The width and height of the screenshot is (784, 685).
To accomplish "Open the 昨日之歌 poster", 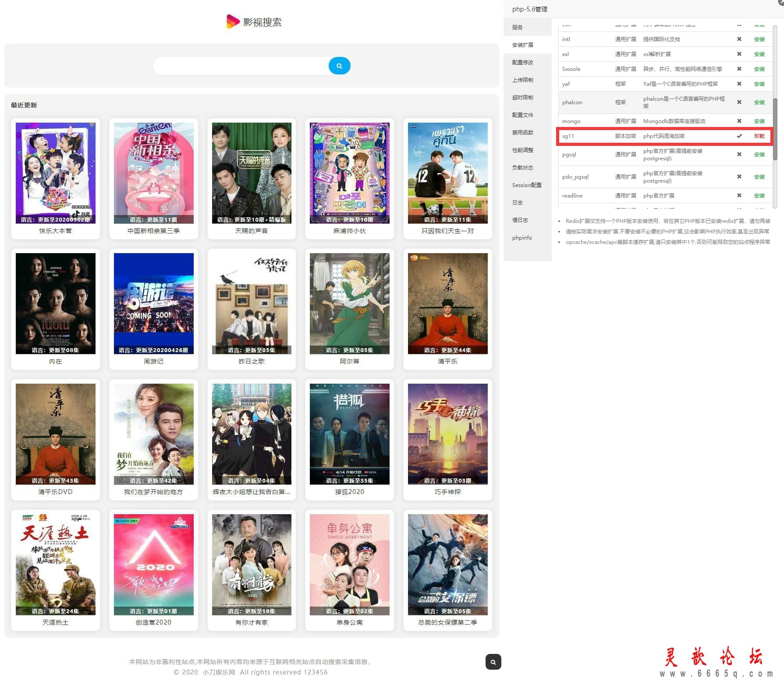I will [252, 304].
